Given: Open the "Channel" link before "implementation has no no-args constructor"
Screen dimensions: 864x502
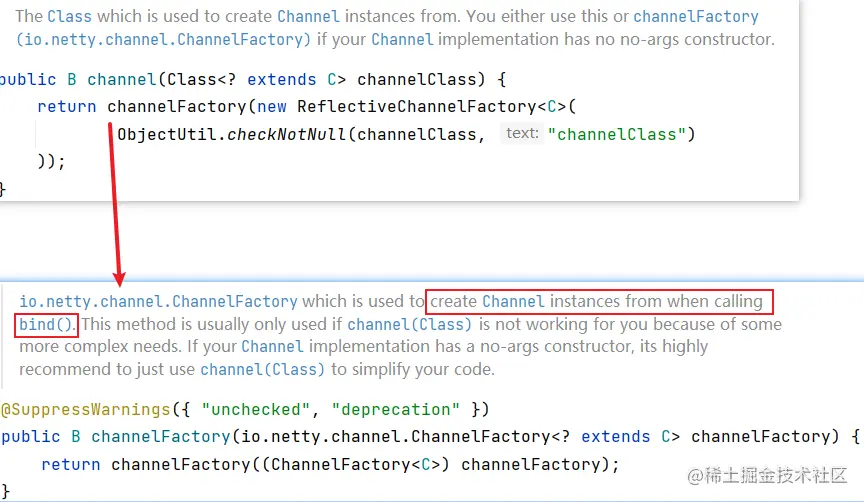Looking at the screenshot, I should [402, 39].
